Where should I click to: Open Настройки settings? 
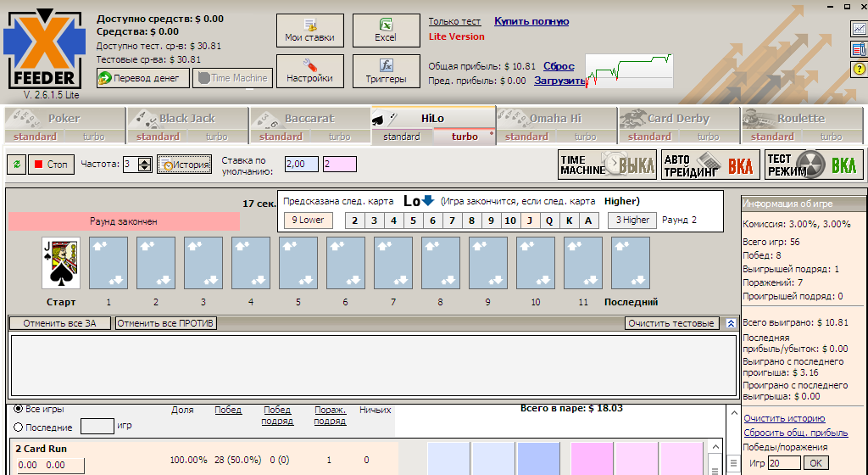coord(309,71)
